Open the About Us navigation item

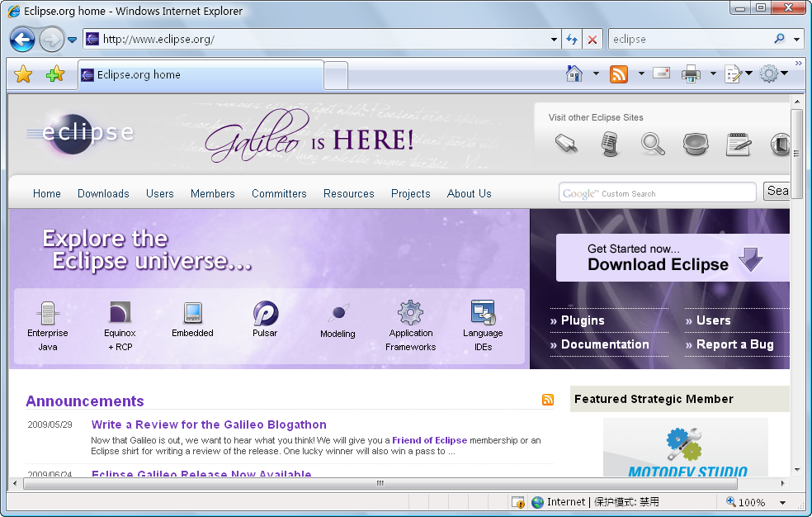[470, 193]
